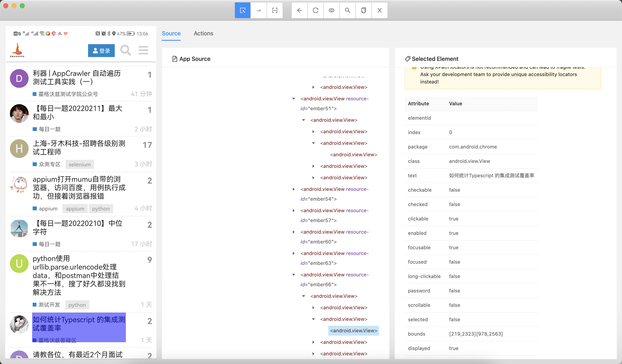Start recording with the eye icon
This screenshot has width=622, height=364.
(x=331, y=10)
